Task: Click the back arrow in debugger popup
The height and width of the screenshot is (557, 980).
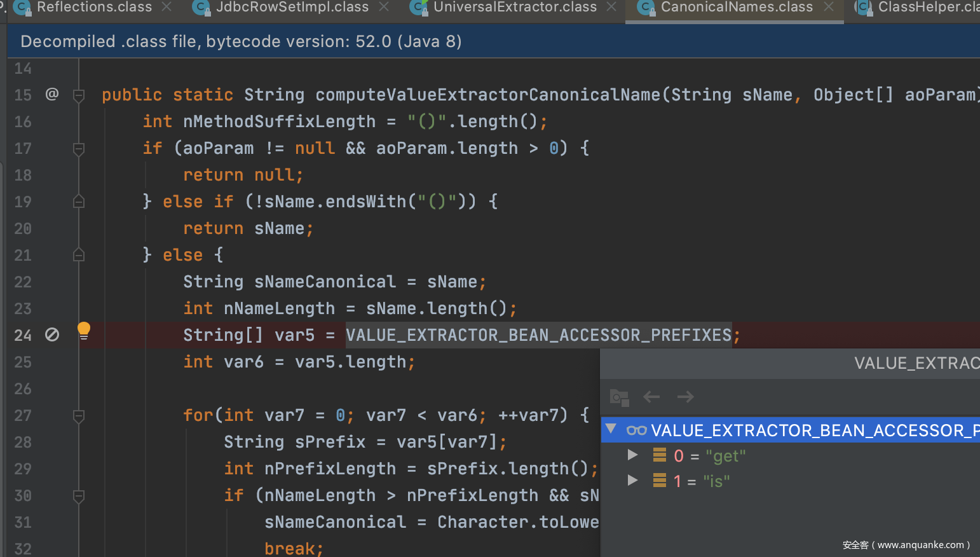Action: click(651, 397)
